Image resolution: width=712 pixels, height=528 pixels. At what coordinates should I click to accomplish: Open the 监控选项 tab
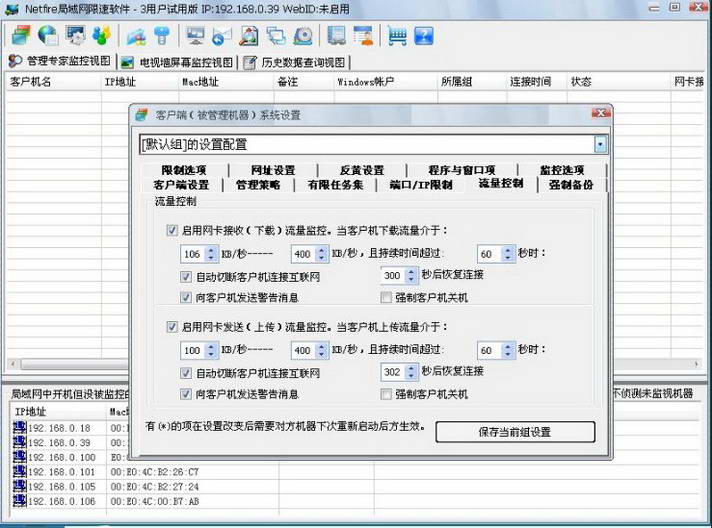[562, 170]
